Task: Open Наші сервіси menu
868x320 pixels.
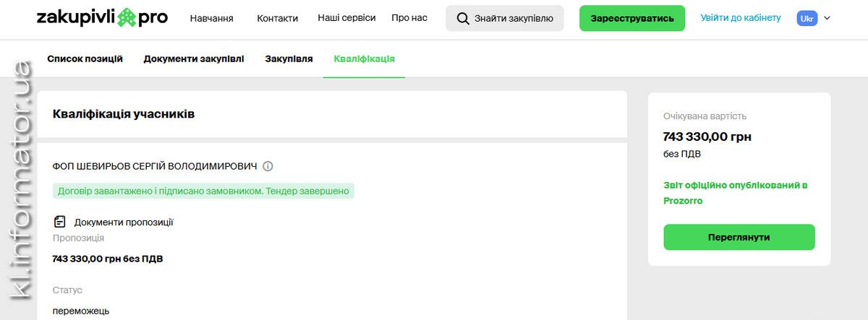Action: [x=346, y=17]
